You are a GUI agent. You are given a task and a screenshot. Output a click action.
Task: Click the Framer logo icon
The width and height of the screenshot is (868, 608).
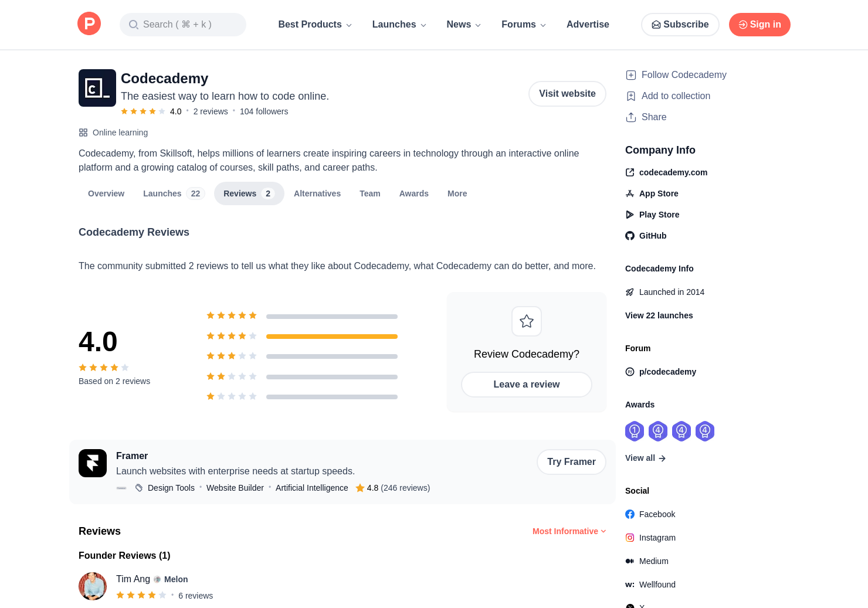pos(93,463)
